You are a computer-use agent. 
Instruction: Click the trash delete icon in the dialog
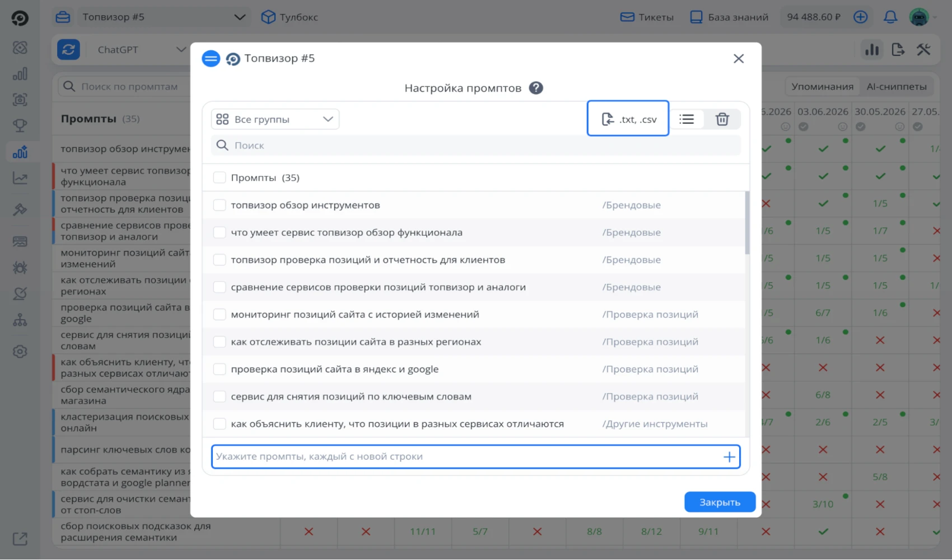pos(722,119)
